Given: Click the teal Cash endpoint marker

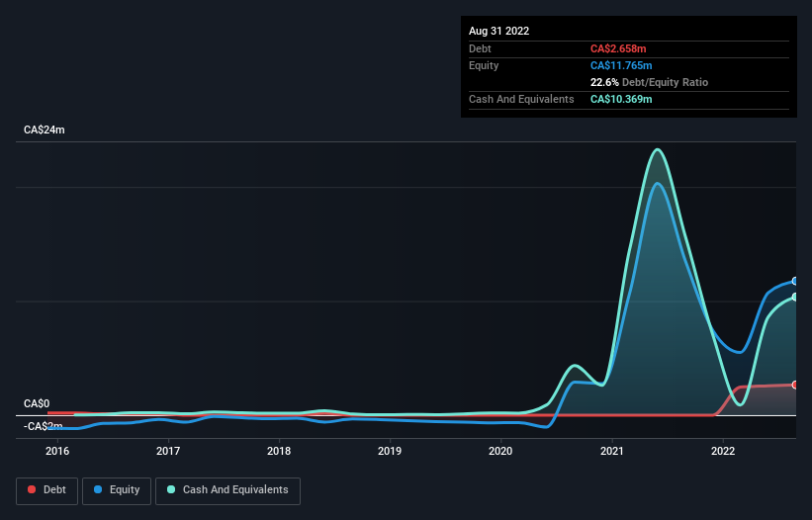Looking at the screenshot, I should tap(795, 297).
